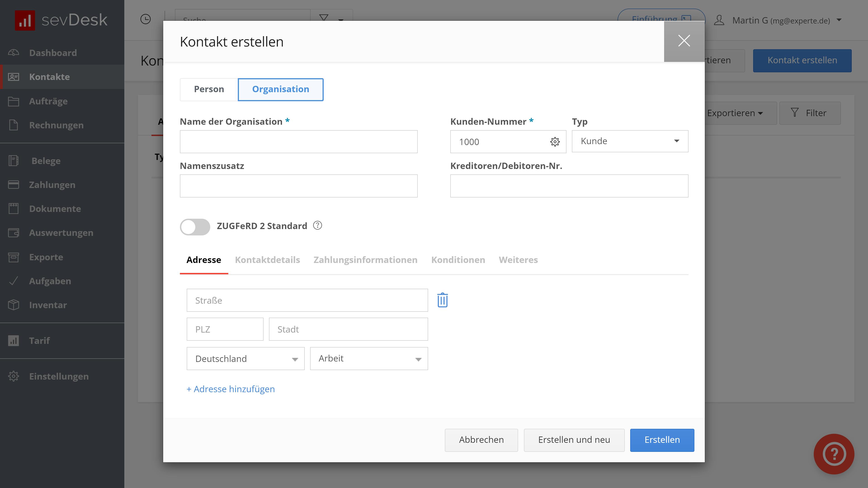
Task: Switch contact type to Person
Action: [209, 89]
